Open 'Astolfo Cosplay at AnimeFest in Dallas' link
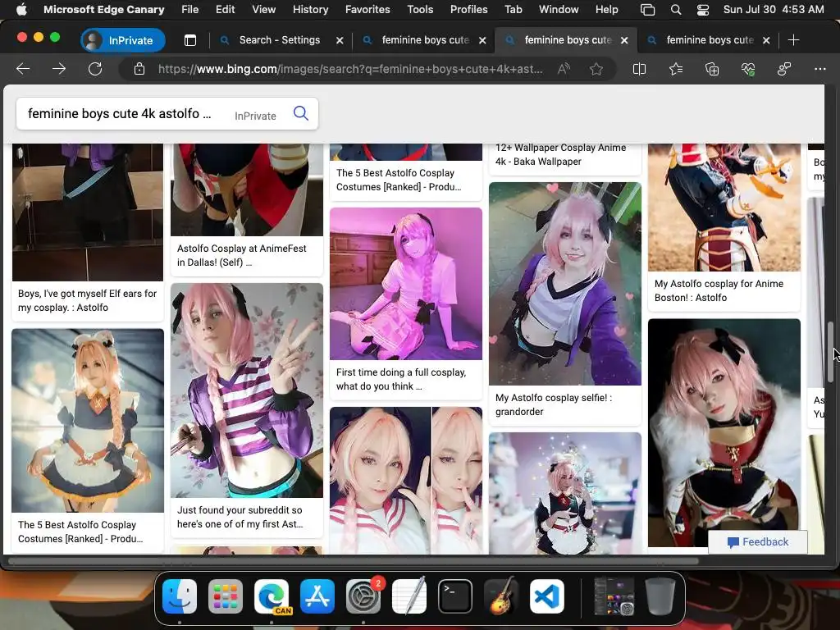 point(242,256)
